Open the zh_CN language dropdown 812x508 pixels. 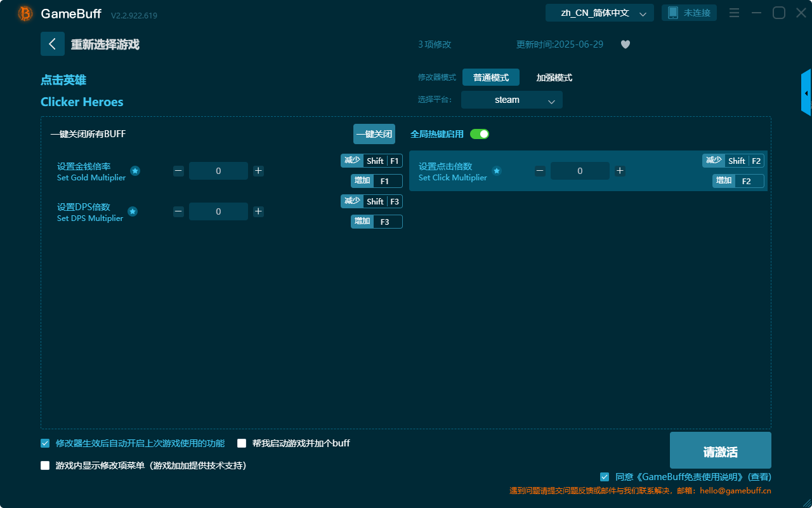599,12
